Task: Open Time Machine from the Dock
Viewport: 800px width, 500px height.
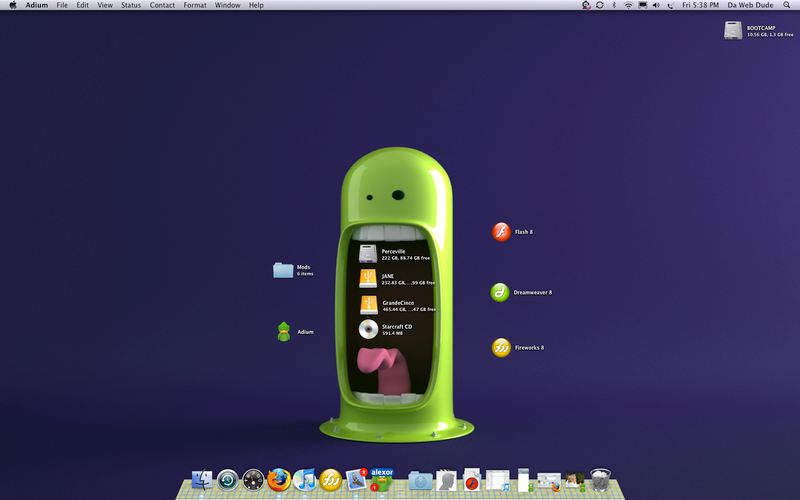Action: [x=228, y=481]
